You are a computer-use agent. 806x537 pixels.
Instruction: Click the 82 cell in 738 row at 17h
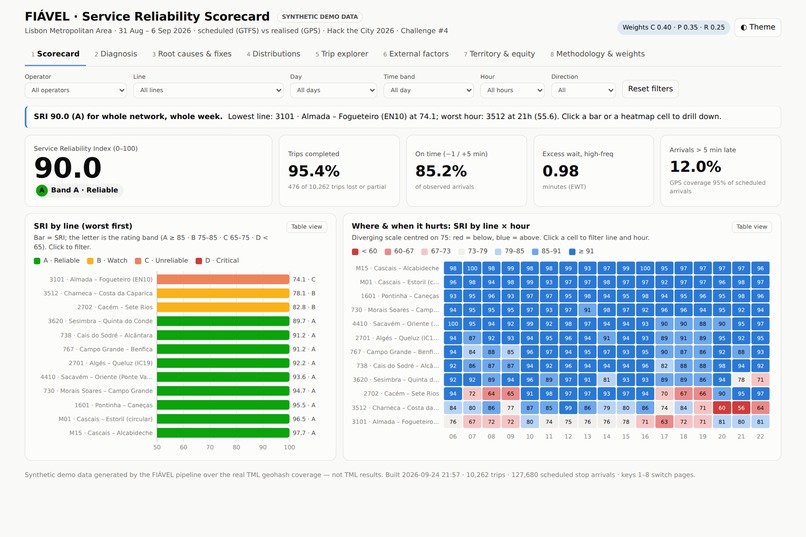[x=664, y=366]
